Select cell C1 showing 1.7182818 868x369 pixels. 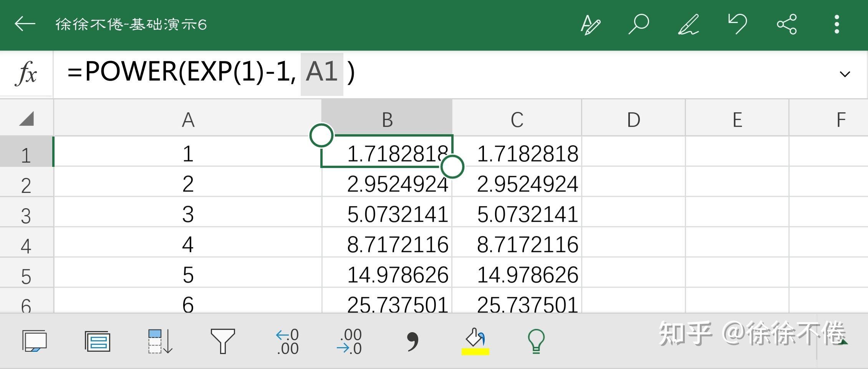click(517, 152)
